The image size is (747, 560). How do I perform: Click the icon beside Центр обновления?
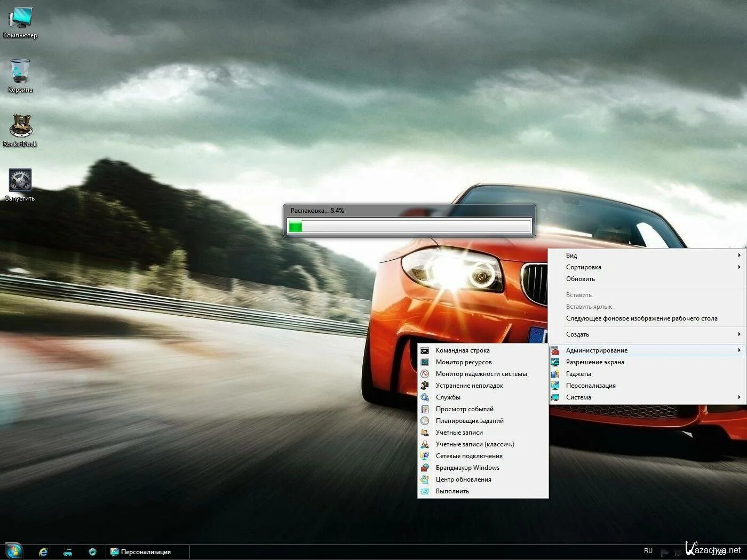tap(425, 479)
